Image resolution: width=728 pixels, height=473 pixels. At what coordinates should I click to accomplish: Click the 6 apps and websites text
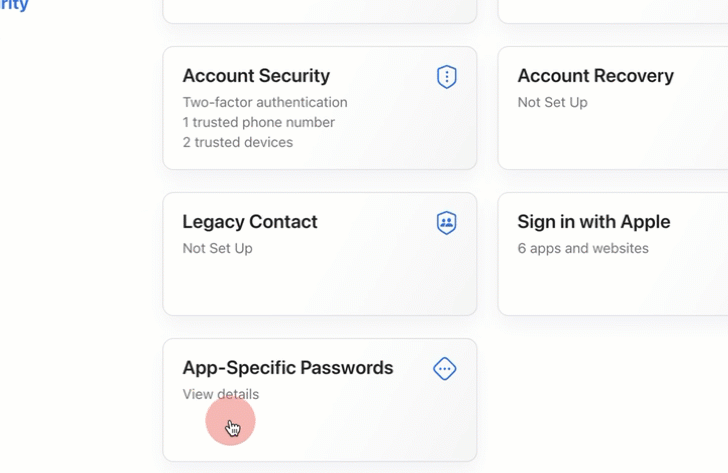click(x=582, y=248)
